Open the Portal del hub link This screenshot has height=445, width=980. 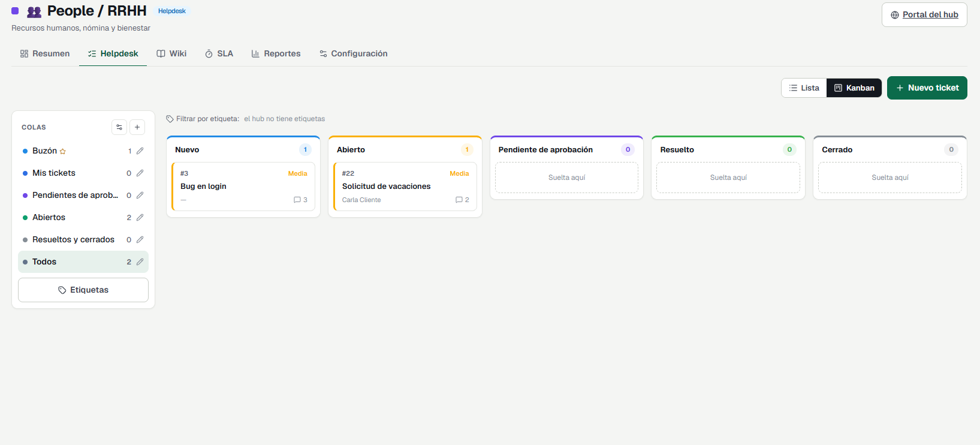[924, 15]
